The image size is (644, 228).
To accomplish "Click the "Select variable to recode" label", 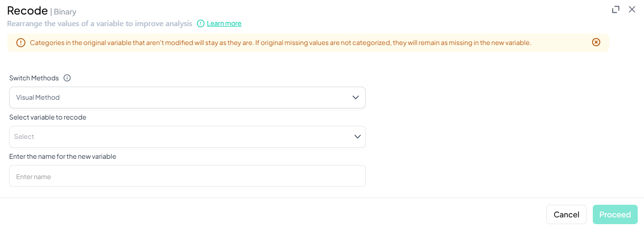I will point(48,117).
